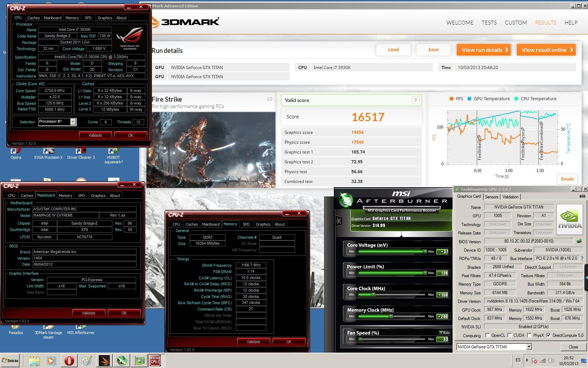Click the Afterburner K side button
This screenshot has height=368, width=588.
point(339,221)
